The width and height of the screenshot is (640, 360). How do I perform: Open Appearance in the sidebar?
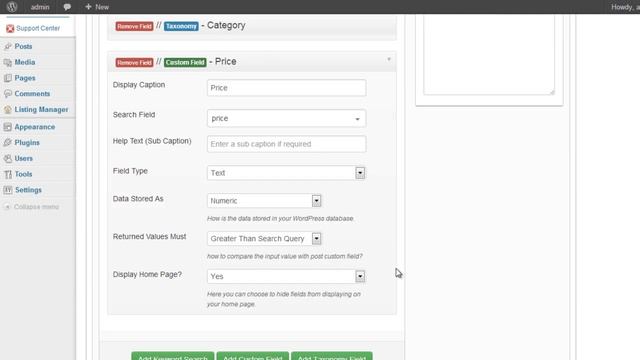pos(35,127)
